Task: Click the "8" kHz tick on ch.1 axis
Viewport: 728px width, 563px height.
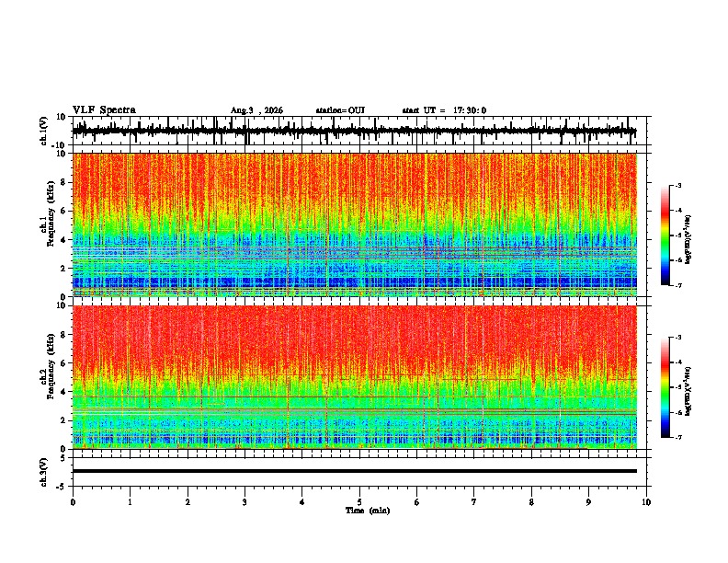Action: point(63,182)
